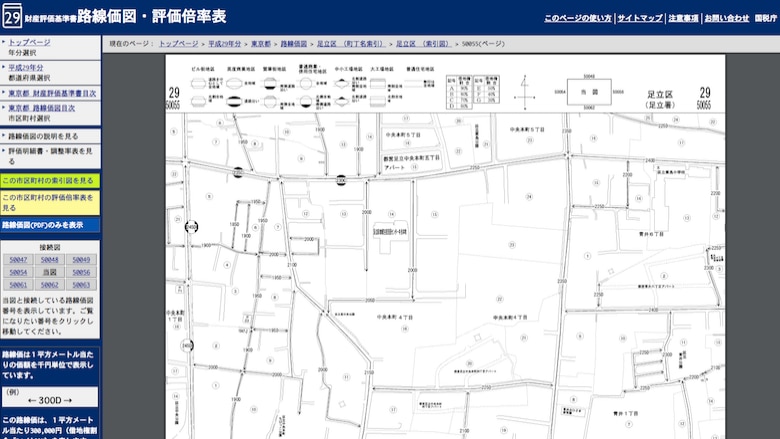Open the サイトマップ header link
Screen dimensions: 780x439
[x=640, y=18]
